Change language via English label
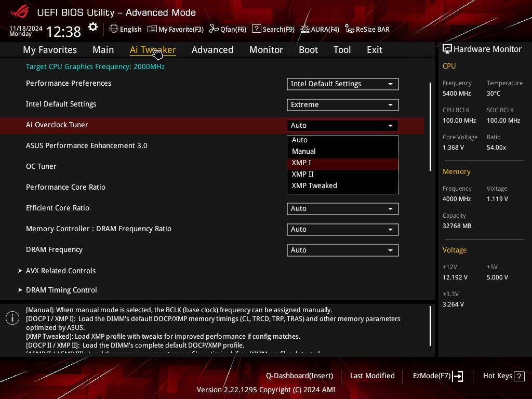This screenshot has width=532, height=399. (130, 29)
